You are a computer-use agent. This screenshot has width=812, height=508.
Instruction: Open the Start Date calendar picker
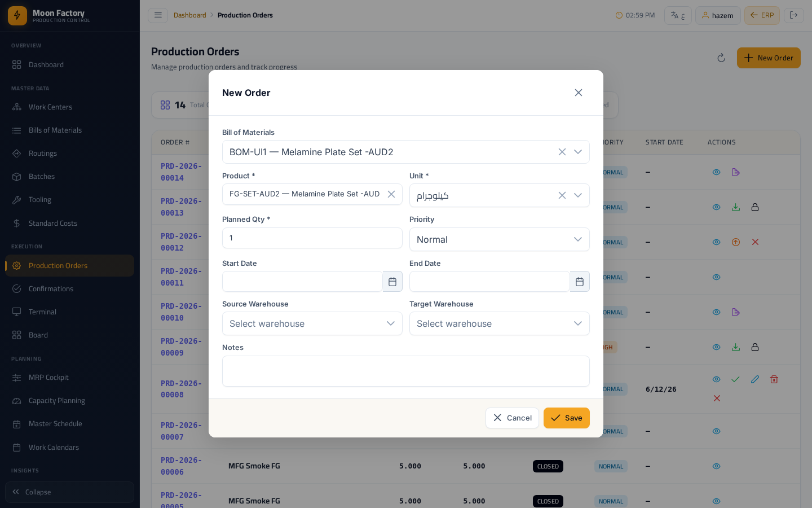click(392, 282)
